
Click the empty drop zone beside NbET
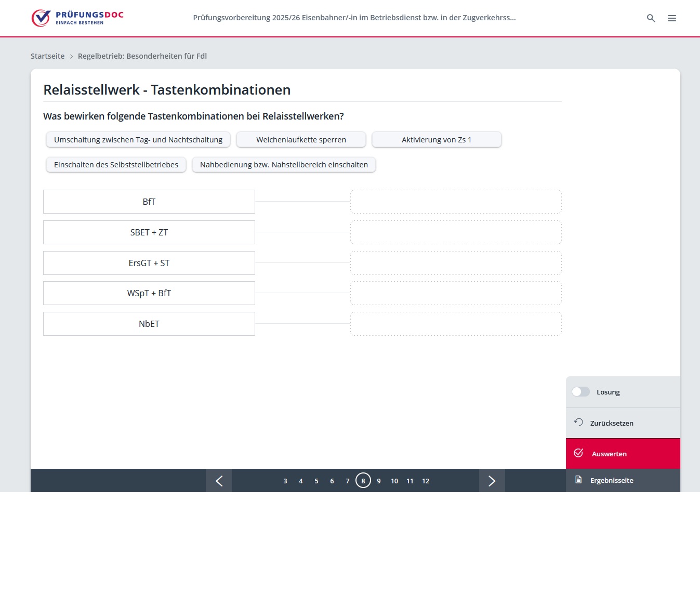coord(456,324)
